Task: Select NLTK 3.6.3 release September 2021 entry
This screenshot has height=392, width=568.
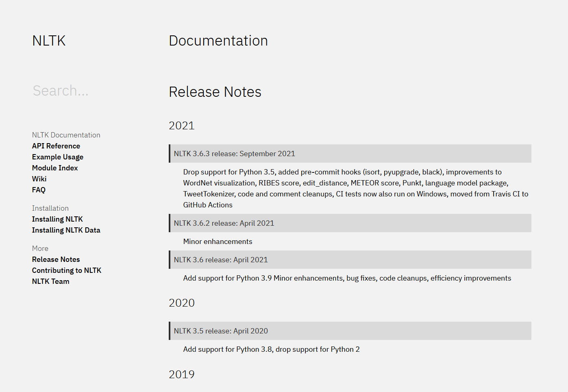Action: point(350,154)
